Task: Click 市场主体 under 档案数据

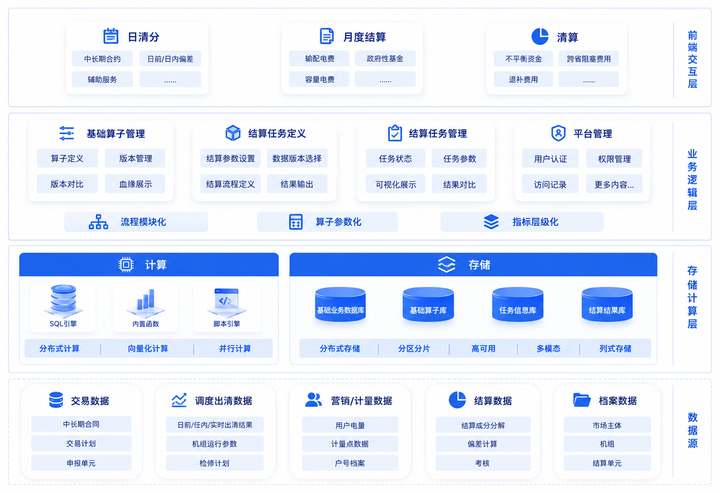Action: [x=607, y=425]
